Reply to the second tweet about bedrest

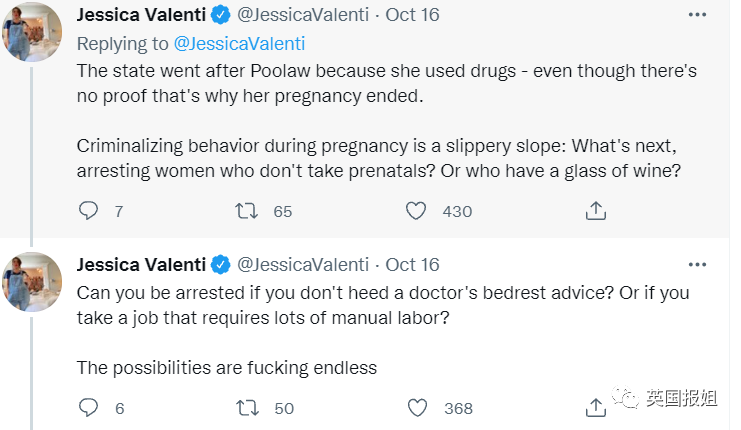pos(89,408)
